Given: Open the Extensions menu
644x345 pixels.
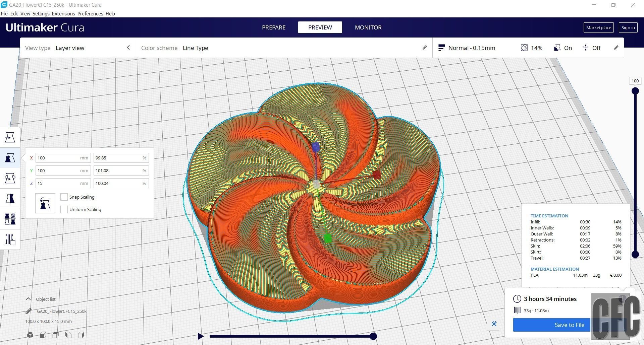Looking at the screenshot, I should click(x=63, y=14).
